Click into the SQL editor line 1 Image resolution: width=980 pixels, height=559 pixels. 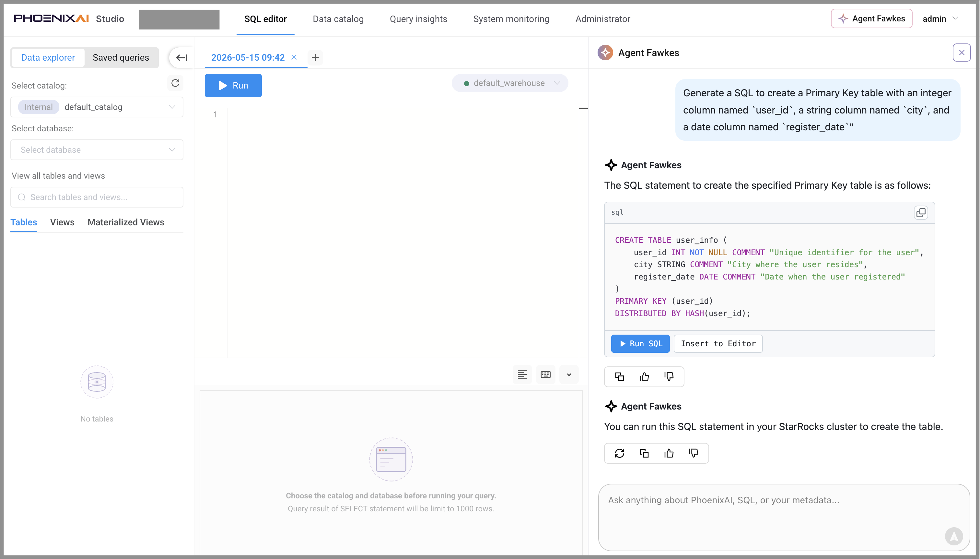point(403,114)
